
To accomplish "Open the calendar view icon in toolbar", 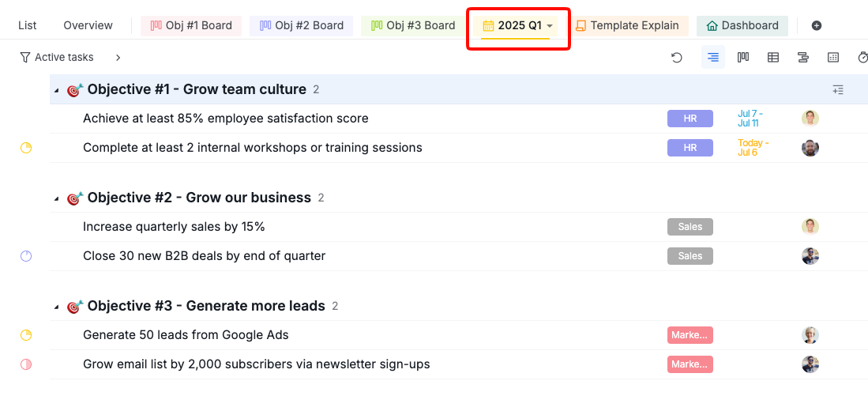I will [832, 57].
